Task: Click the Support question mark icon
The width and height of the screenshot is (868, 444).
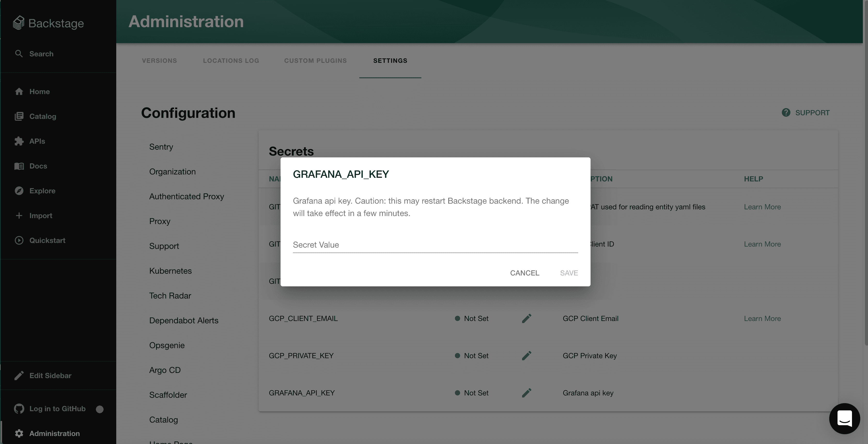Action: point(786,113)
